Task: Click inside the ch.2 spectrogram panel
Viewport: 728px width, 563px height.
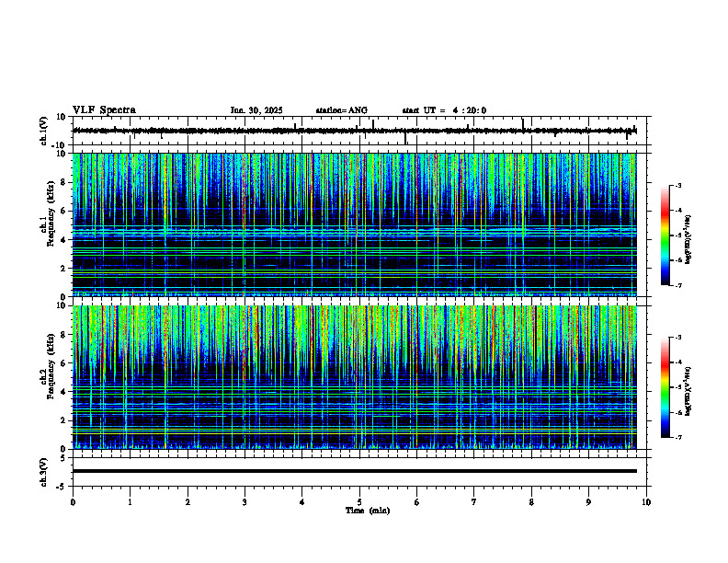Action: coord(355,377)
